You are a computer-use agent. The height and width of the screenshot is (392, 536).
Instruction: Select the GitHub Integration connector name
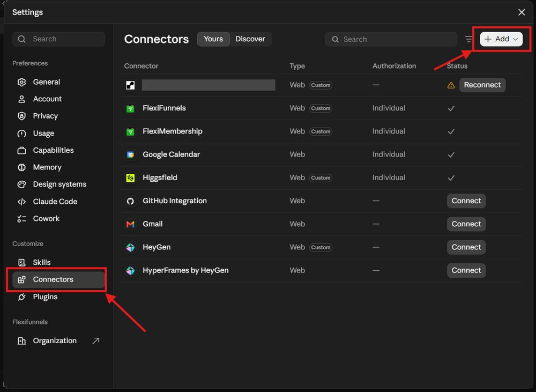tap(174, 201)
